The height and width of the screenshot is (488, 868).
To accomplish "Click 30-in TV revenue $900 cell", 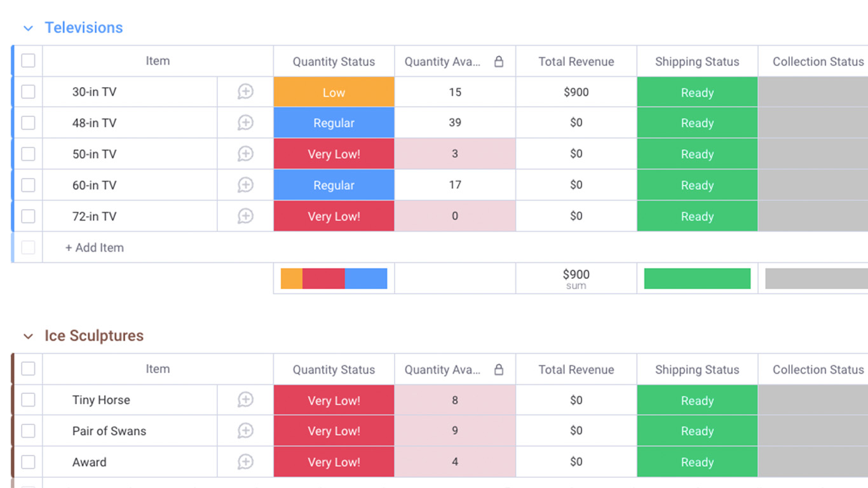I will pos(576,92).
